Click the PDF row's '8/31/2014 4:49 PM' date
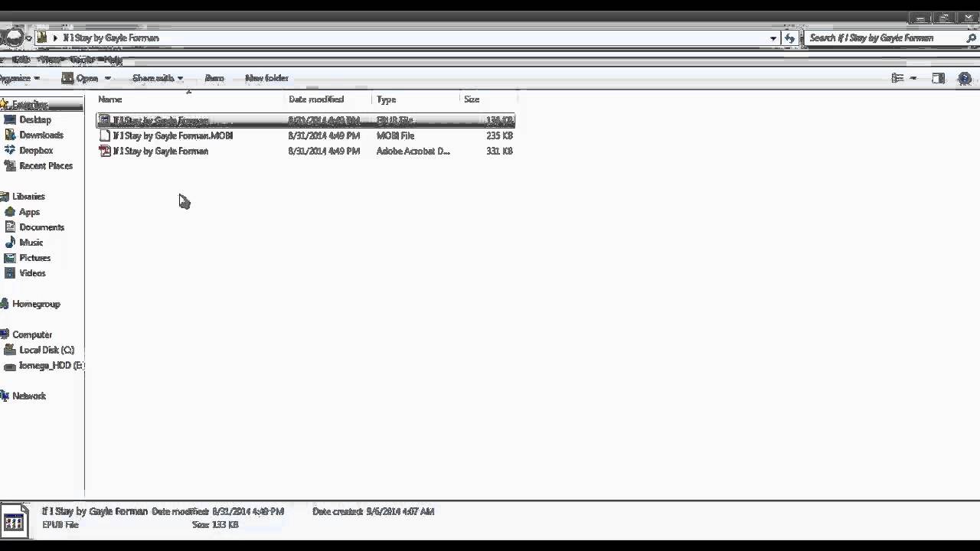Image resolution: width=980 pixels, height=551 pixels. (x=324, y=151)
